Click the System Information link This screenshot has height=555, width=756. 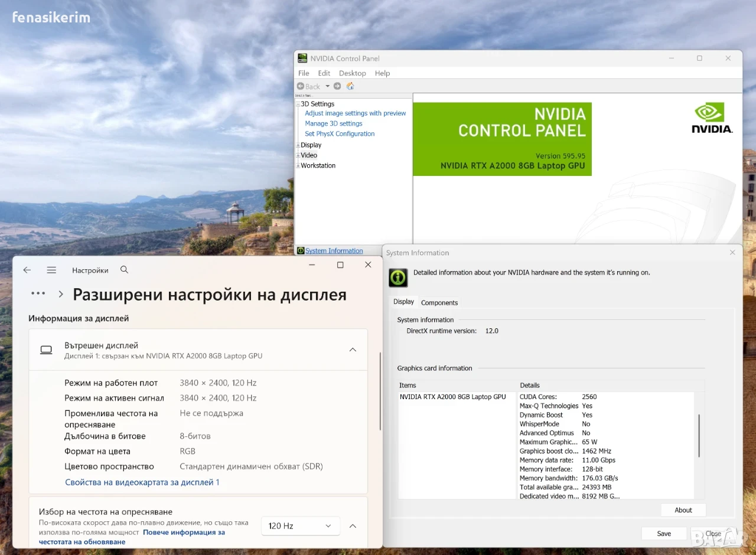pos(334,251)
